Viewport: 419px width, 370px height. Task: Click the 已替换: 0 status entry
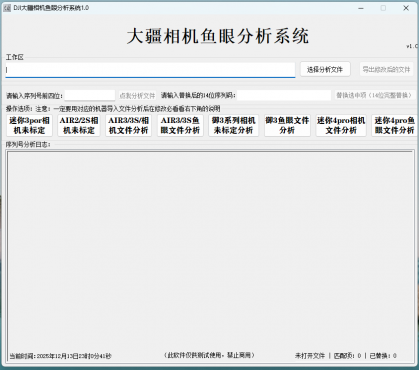(383, 356)
